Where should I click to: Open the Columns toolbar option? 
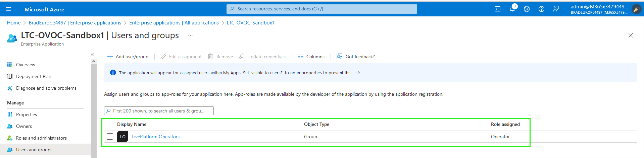[x=311, y=57]
